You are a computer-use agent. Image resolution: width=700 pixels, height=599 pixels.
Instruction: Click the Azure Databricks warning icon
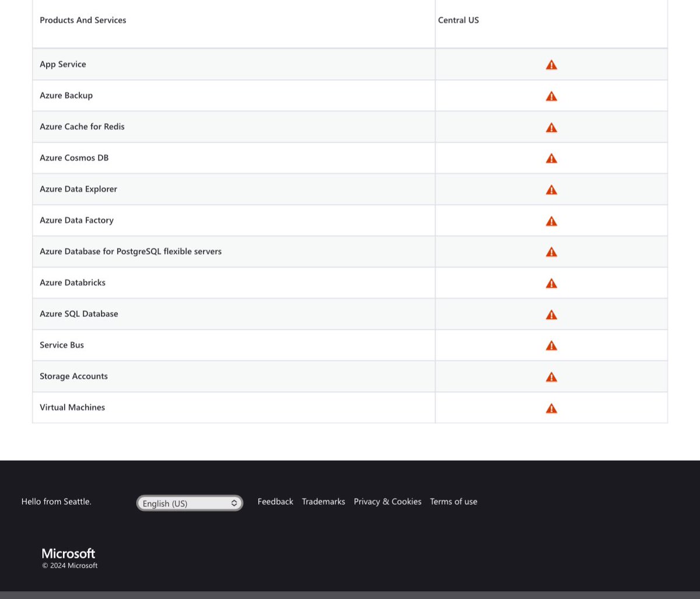[551, 283]
